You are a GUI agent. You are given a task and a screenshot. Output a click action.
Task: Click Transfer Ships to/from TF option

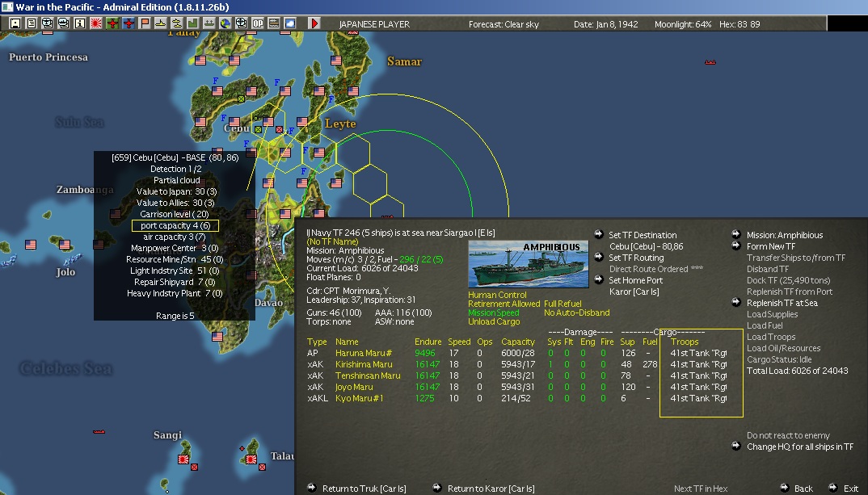pos(796,258)
